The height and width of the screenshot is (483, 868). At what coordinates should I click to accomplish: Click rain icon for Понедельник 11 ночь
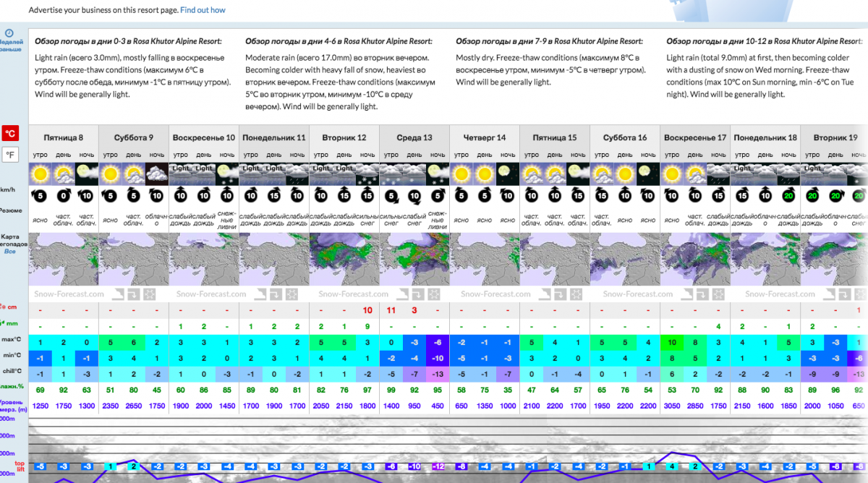pos(297,174)
